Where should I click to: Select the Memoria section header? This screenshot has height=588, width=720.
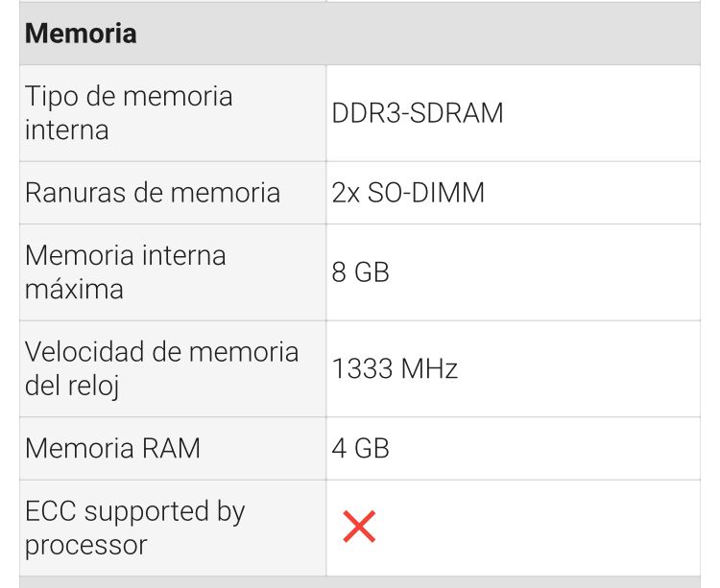[81, 34]
